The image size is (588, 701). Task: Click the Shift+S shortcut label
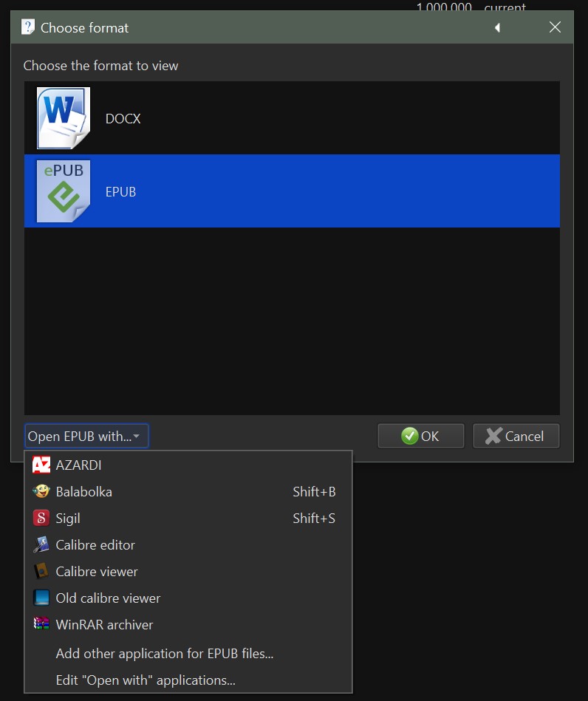click(x=314, y=518)
